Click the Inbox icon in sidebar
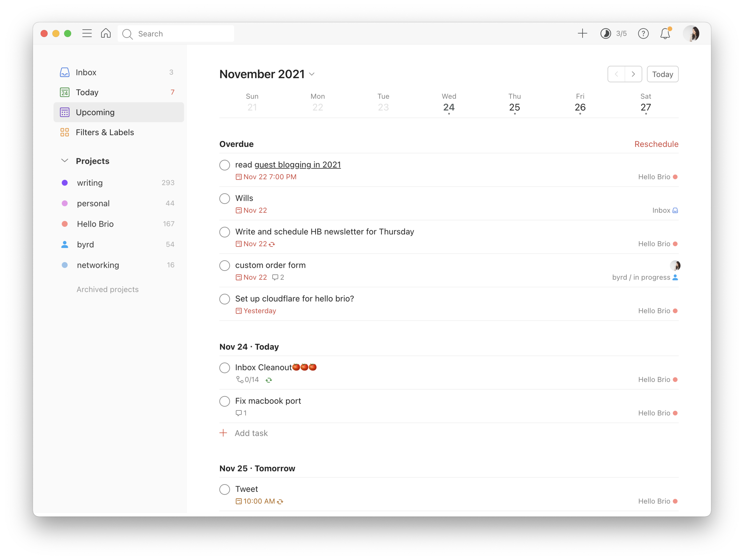The image size is (744, 560). coord(65,72)
